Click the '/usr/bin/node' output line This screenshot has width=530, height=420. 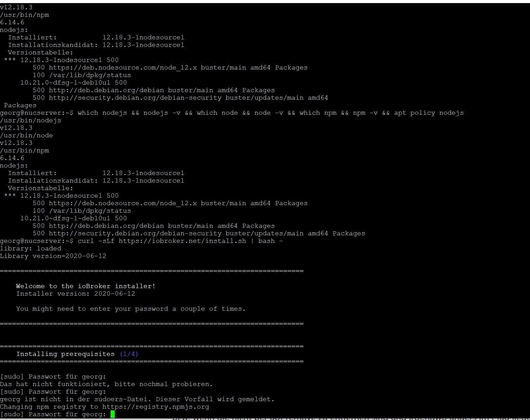(26, 136)
